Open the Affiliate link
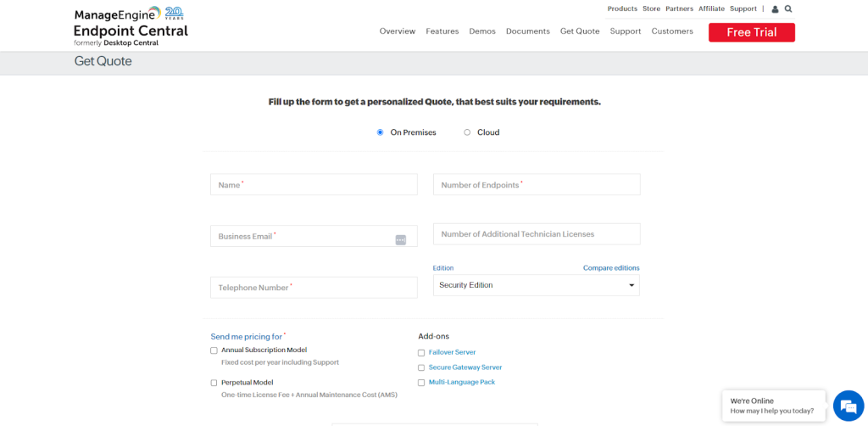 (711, 8)
